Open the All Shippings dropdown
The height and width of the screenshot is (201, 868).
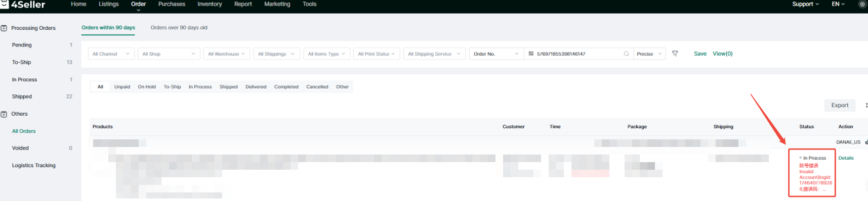click(x=276, y=54)
